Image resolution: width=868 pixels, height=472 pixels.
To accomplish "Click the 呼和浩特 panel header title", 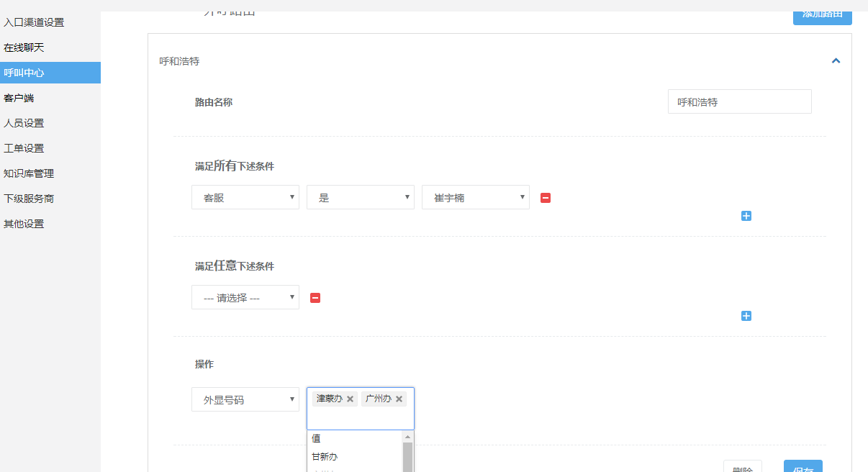I will click(x=179, y=61).
